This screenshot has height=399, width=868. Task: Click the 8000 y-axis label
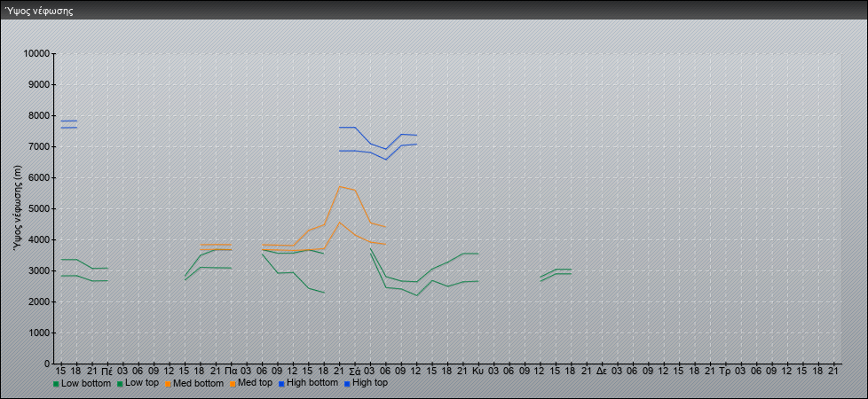tap(39, 115)
